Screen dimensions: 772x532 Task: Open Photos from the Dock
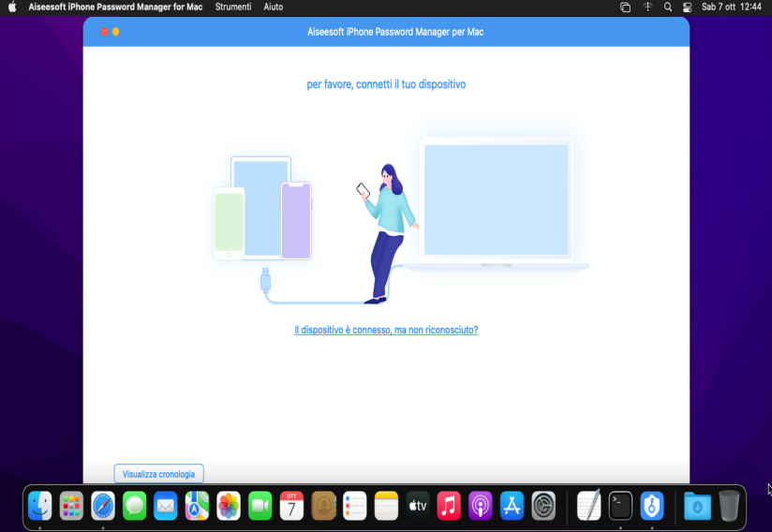coord(229,506)
